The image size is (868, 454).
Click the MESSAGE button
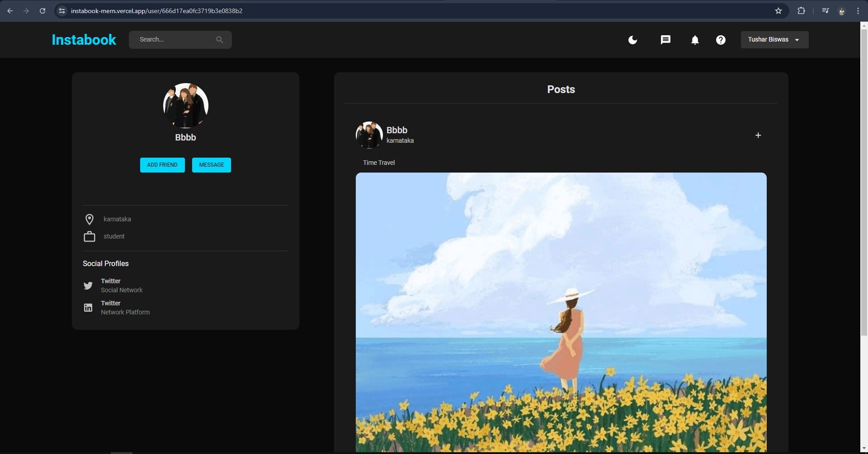pos(211,165)
